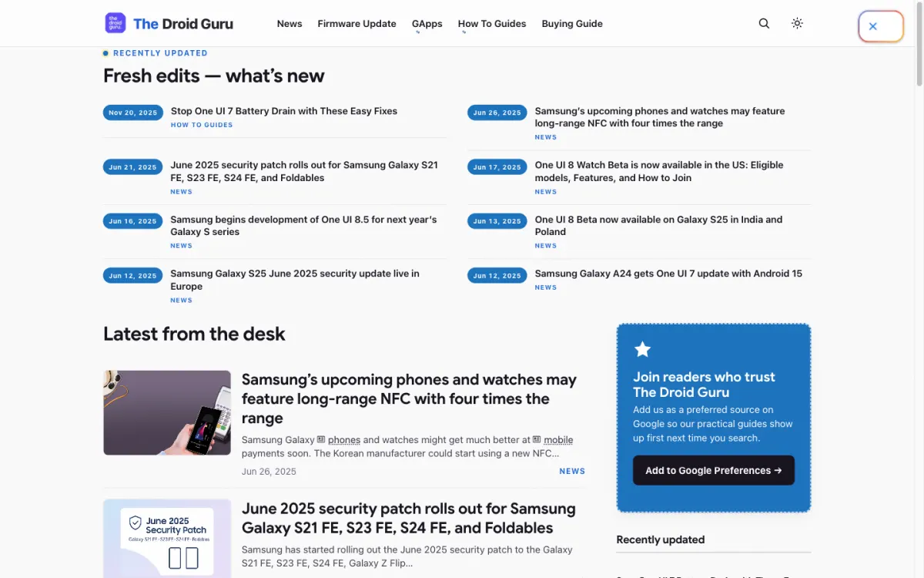
Task: Open Stop One UI 7 Battery Drain article
Action: (284, 111)
